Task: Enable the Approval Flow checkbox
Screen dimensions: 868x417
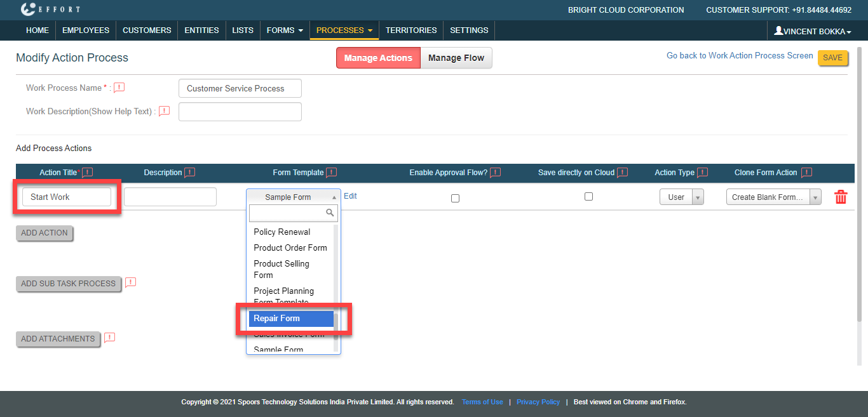Action: (x=455, y=198)
